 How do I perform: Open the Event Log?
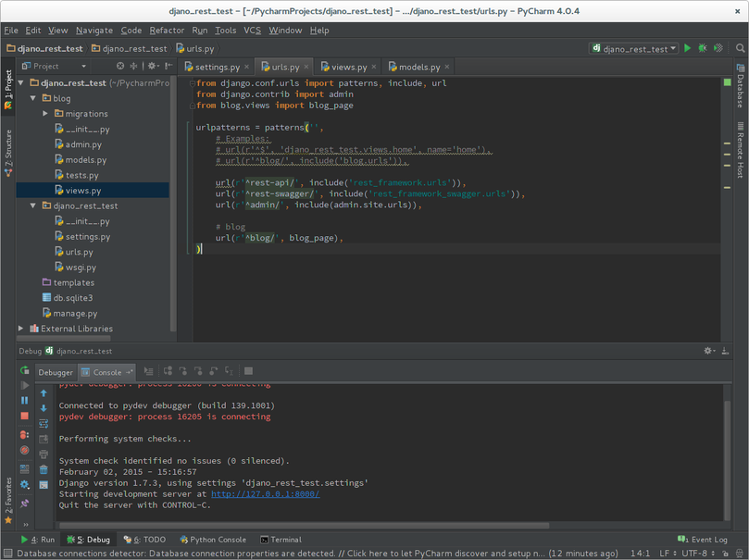[703, 540]
